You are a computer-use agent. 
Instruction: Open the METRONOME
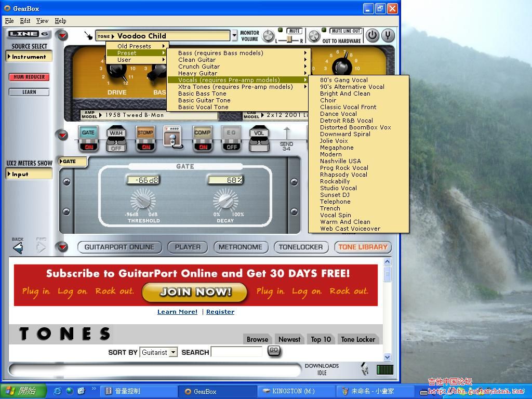coord(241,247)
